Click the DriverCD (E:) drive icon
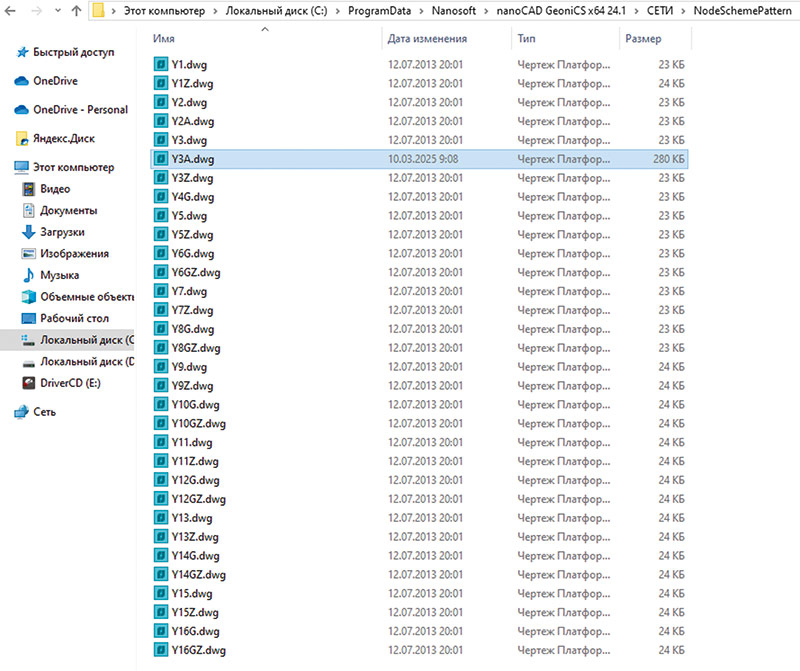This screenshot has height=671, width=800. pyautogui.click(x=29, y=383)
